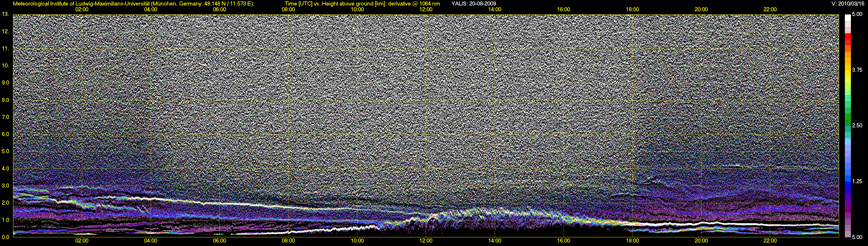
Task: Select '08:00' on the top time axis
Action: [x=288, y=10]
